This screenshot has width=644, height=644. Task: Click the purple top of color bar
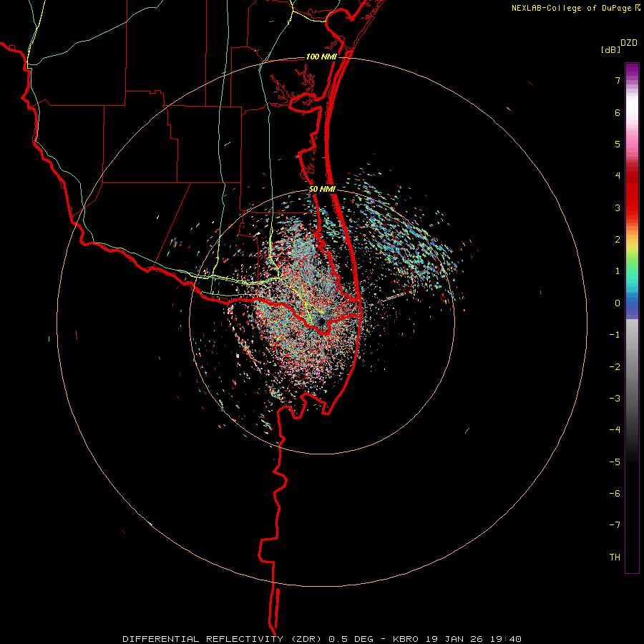click(x=632, y=68)
